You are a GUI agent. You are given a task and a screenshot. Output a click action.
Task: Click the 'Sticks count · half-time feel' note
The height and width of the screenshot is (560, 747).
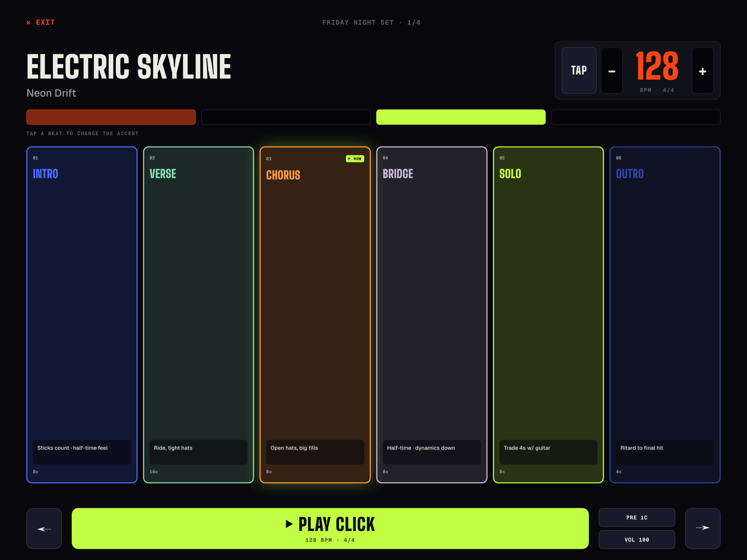(82, 452)
